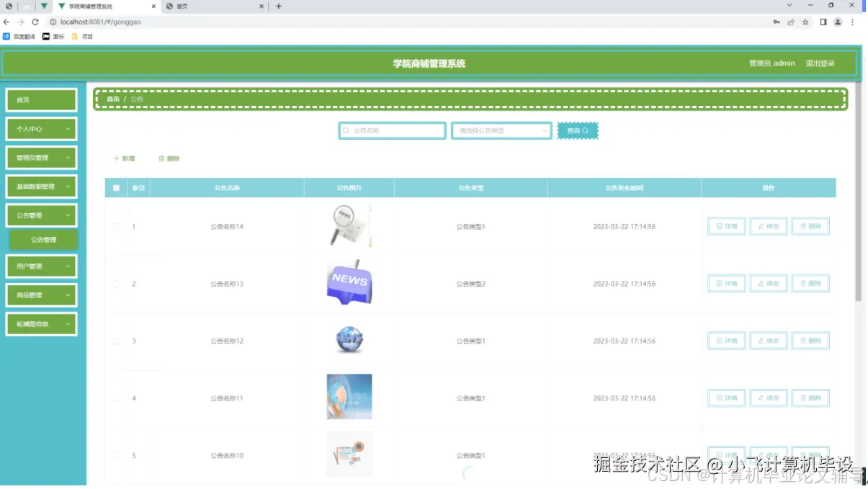Click 修改 for 公告名称12

[769, 341]
